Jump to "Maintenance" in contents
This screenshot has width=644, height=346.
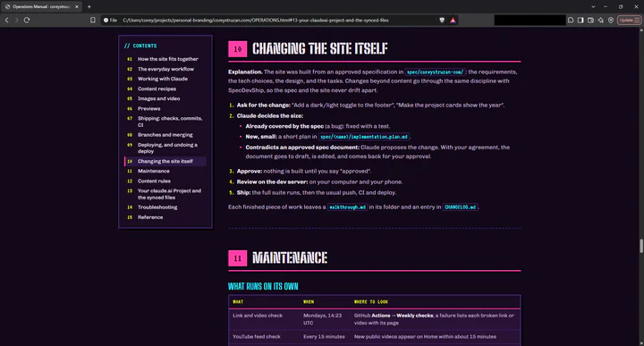point(154,171)
